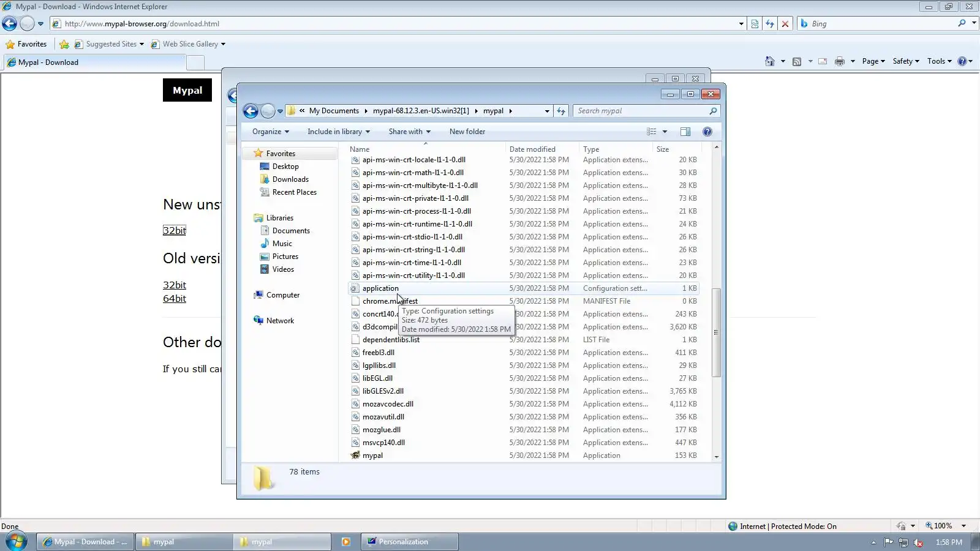Open IE Page menu dropdown

873,61
